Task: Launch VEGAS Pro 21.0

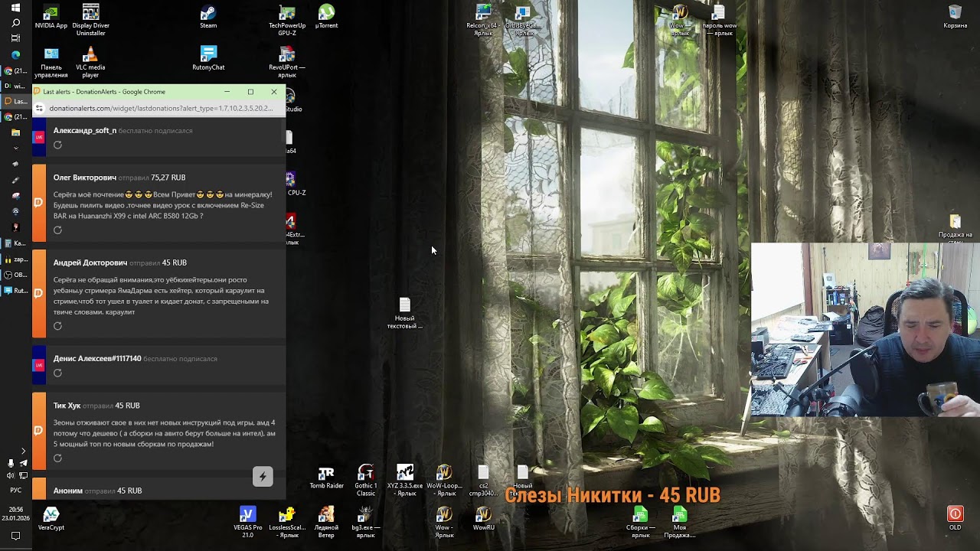Action: pyautogui.click(x=247, y=523)
